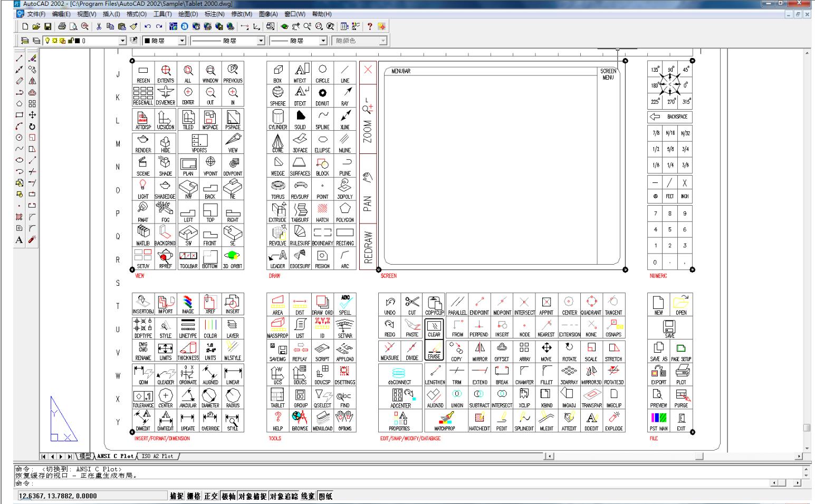Click the drawing area's horizontal scrollbar right arrow
Viewport: 815px width, 504px height.
pyautogui.click(x=800, y=456)
